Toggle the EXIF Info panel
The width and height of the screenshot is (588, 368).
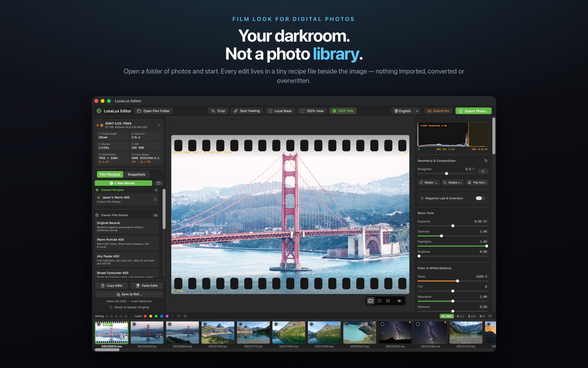pos(343,111)
